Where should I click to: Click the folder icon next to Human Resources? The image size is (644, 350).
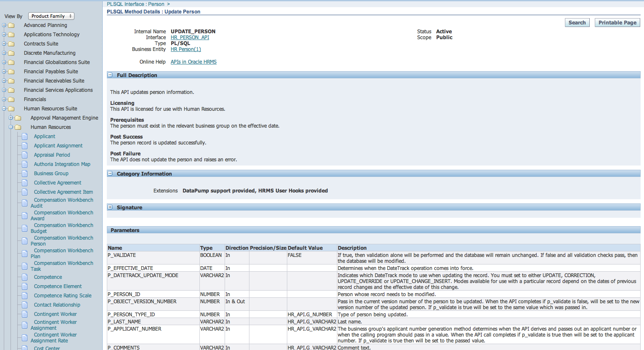coord(18,127)
